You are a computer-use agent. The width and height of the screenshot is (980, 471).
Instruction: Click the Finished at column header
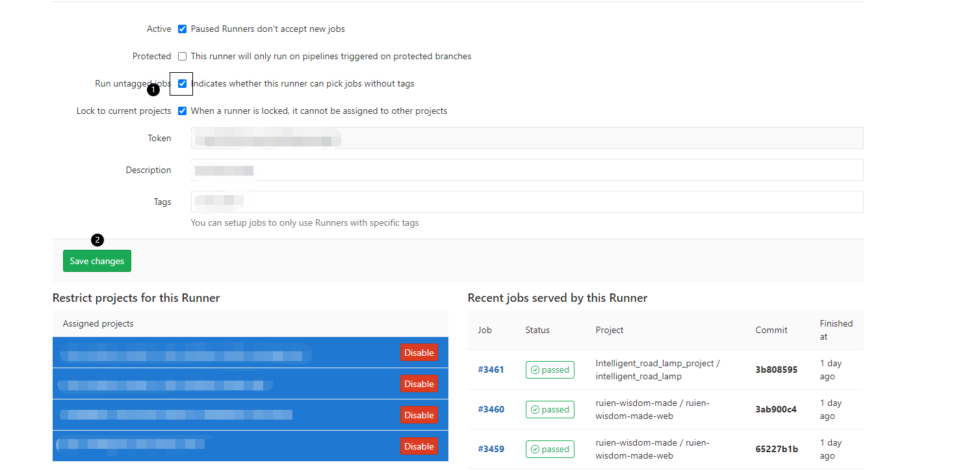836,330
